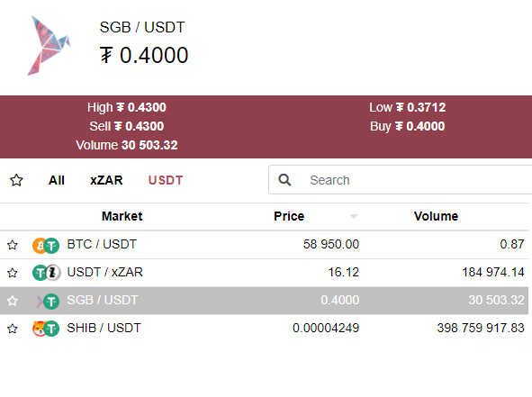532x397 pixels.
Task: Toggle favorite star for USDT / xZAR
Action: click(x=13, y=273)
